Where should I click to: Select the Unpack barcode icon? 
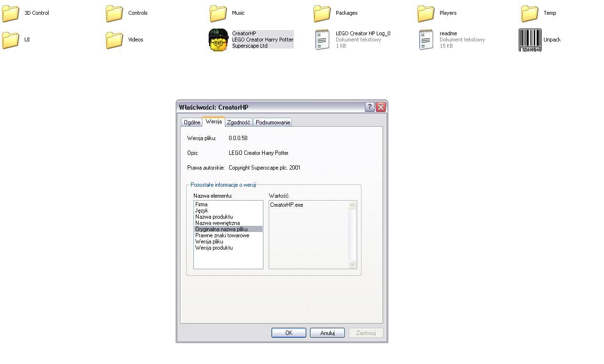click(530, 40)
